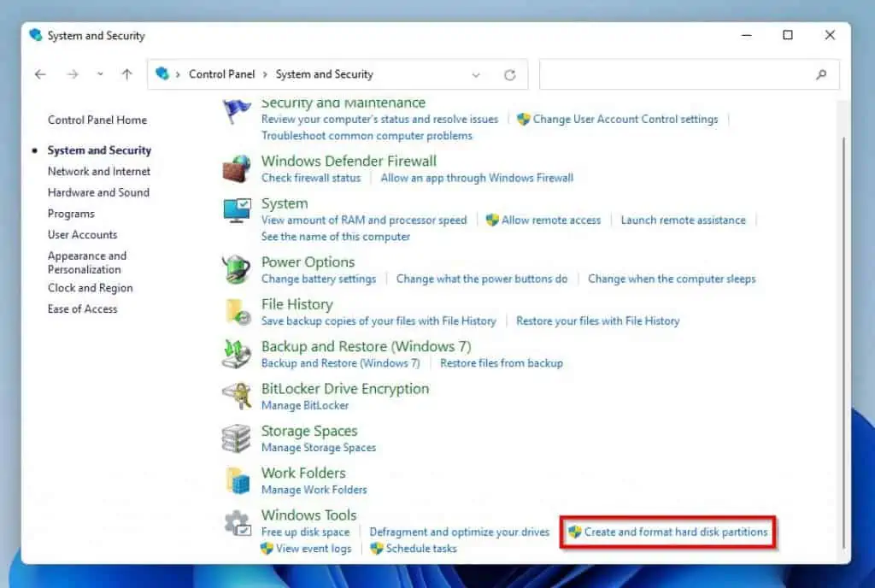875x588 pixels.
Task: Go back using the back arrow
Action: (40, 74)
